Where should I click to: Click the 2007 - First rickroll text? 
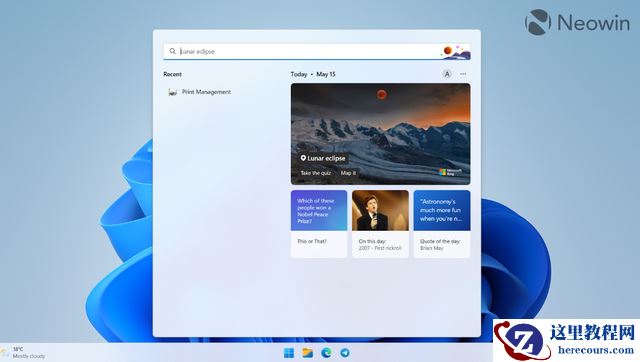coord(380,248)
